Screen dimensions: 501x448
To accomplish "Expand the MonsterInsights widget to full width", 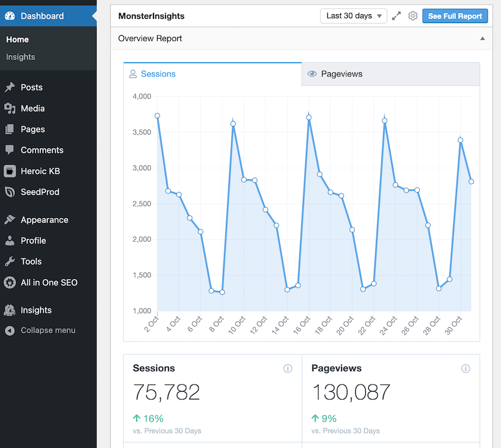I will click(x=396, y=16).
